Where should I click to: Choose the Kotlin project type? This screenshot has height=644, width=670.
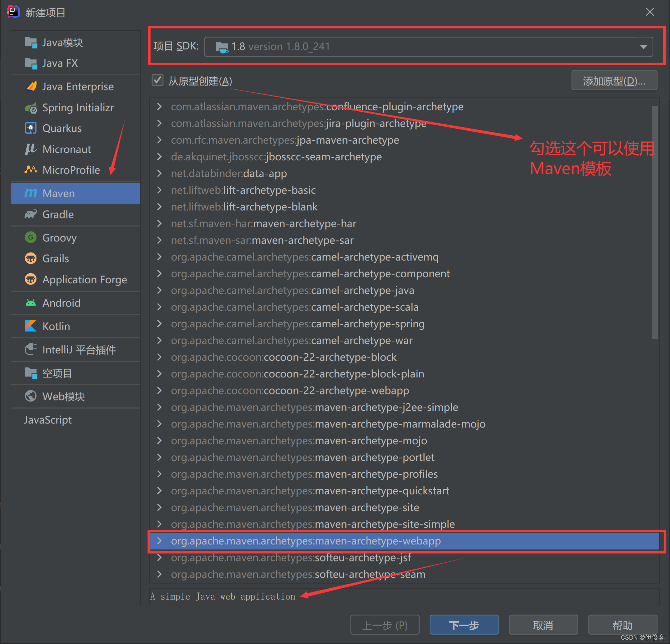(x=75, y=326)
